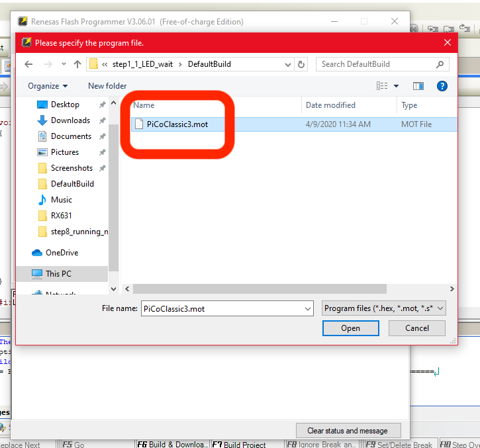480x448 pixels.
Task: Click the horizontal scrollbar thumb
Action: [x=260, y=289]
